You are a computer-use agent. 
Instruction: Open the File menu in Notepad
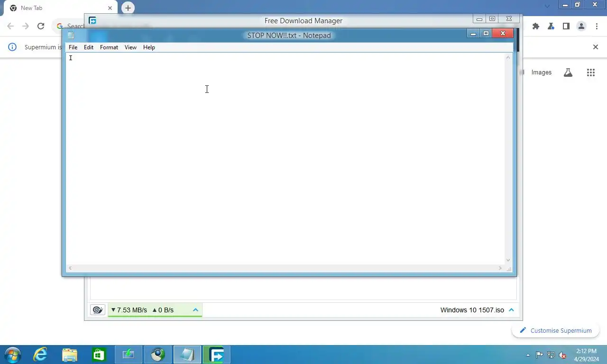pos(73,47)
